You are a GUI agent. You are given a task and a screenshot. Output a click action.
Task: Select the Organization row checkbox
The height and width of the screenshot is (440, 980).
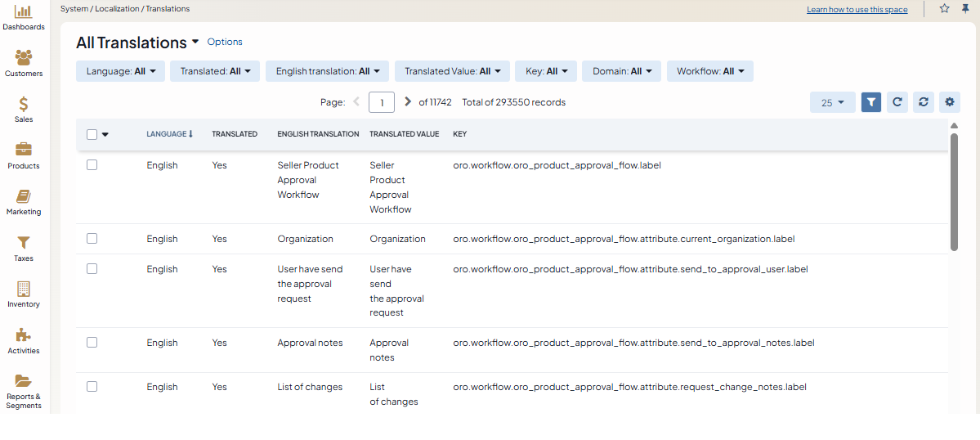tap(92, 239)
